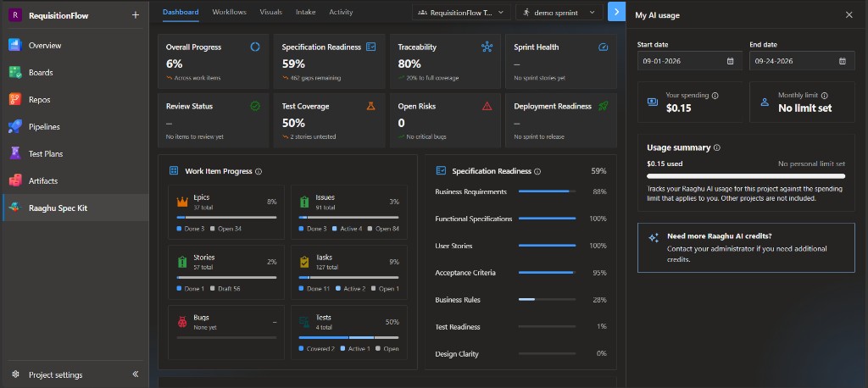The height and width of the screenshot is (388, 868).
Task: Click the Stories clipboard icon
Action: point(183,262)
